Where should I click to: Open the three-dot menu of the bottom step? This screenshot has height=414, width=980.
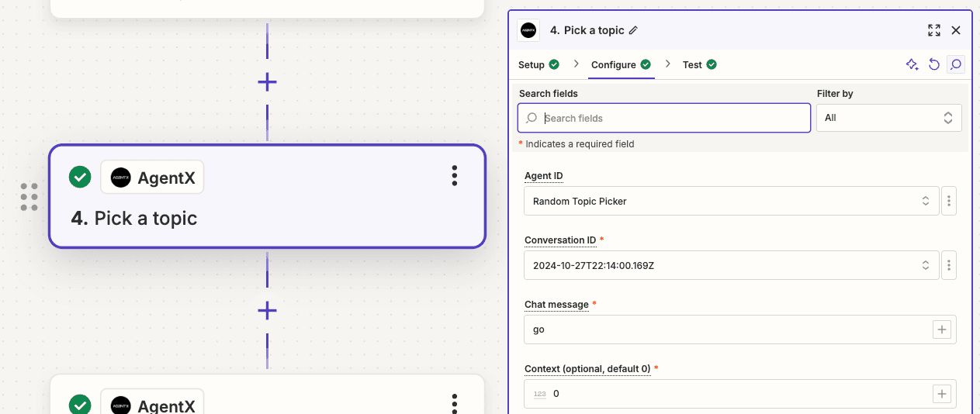(x=455, y=402)
